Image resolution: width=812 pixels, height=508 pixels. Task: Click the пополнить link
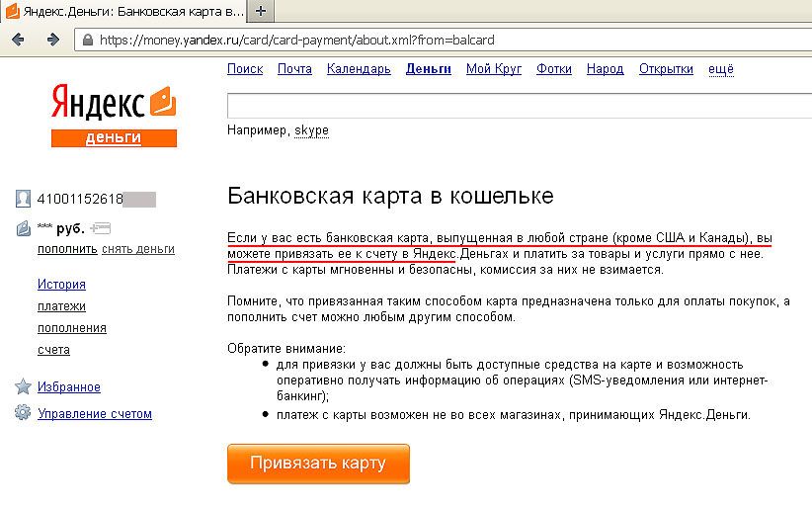click(x=67, y=249)
